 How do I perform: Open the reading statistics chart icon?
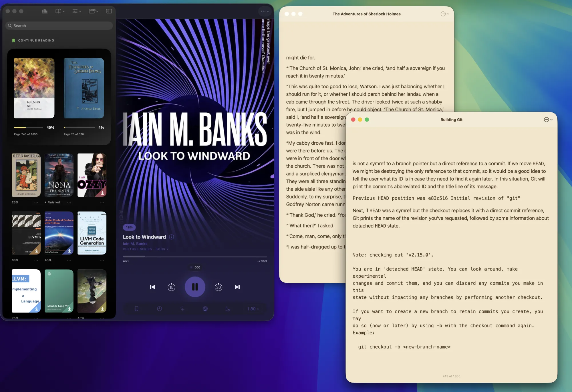pos(45,11)
